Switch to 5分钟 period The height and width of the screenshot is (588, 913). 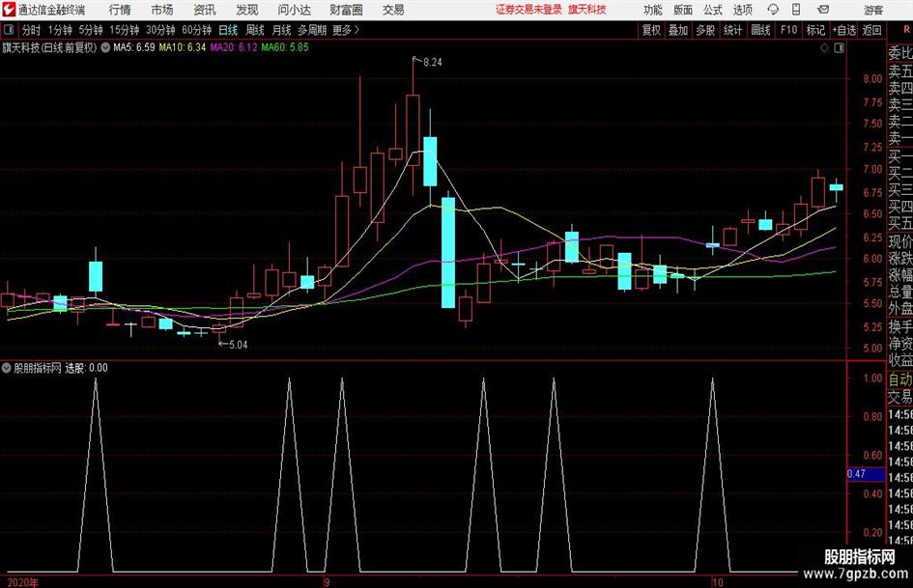(90, 30)
